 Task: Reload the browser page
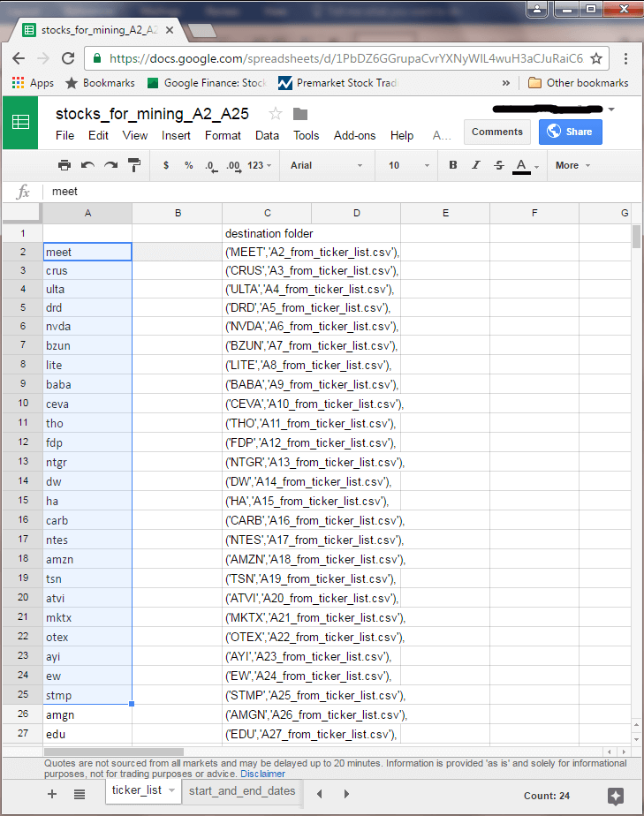tap(68, 58)
